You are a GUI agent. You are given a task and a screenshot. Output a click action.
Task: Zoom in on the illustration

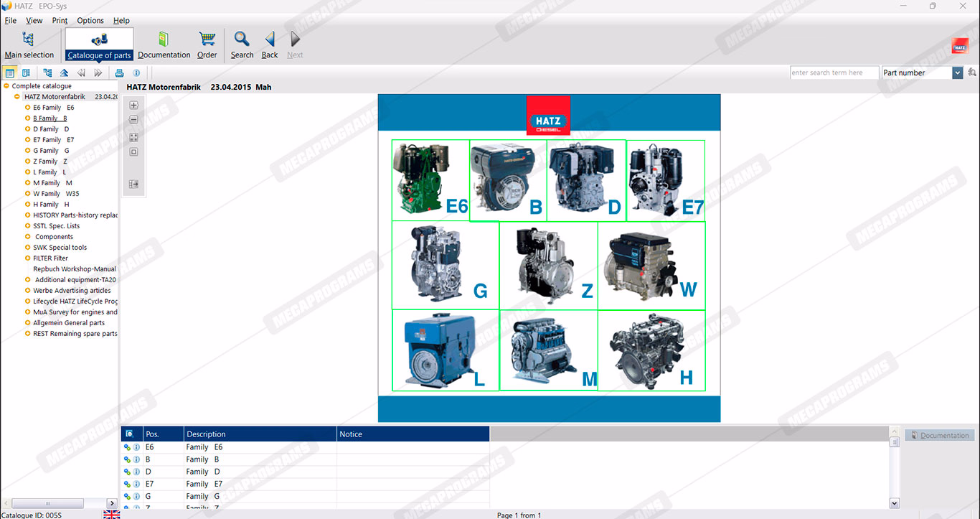coord(133,106)
